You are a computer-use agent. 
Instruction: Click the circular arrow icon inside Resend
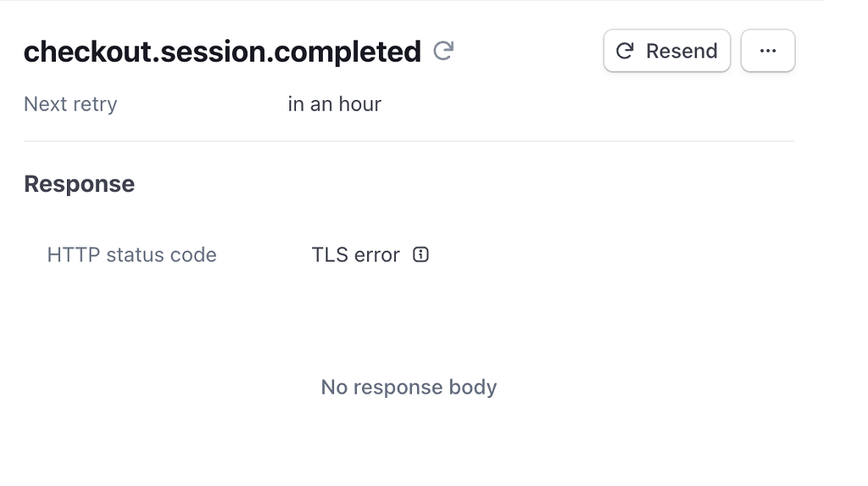tap(625, 51)
